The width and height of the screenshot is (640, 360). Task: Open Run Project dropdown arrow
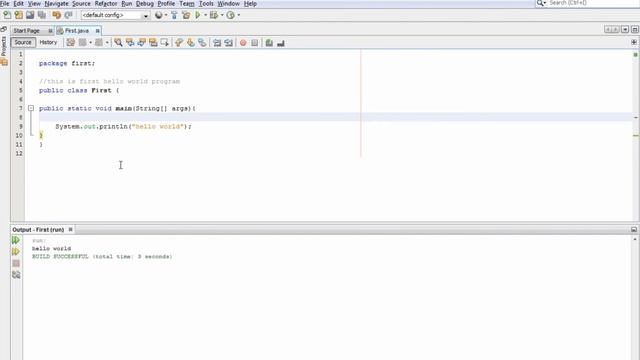tap(205, 15)
